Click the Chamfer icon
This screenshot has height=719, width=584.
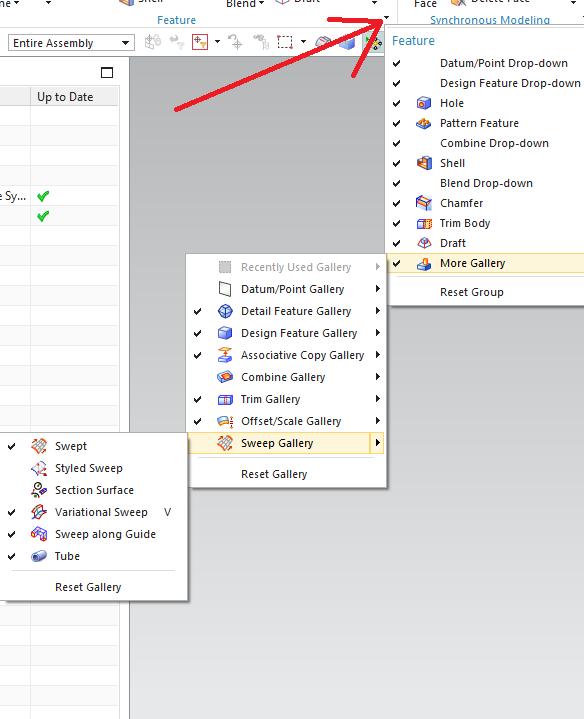(424, 203)
